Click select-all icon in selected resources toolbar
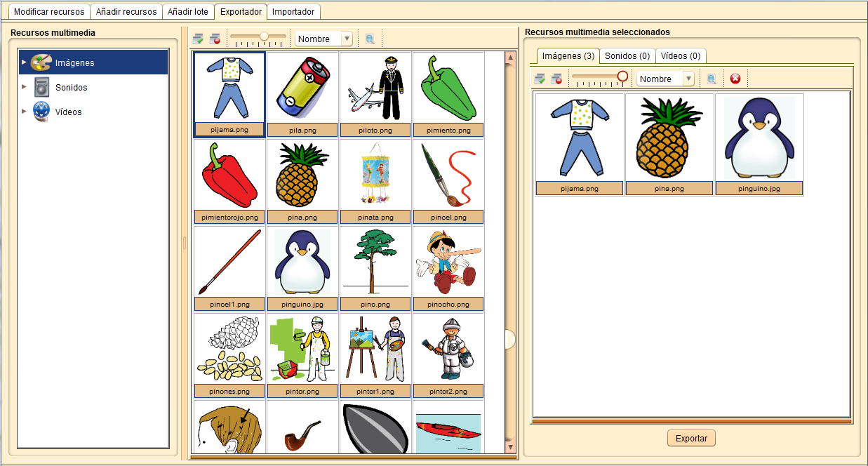 540,79
